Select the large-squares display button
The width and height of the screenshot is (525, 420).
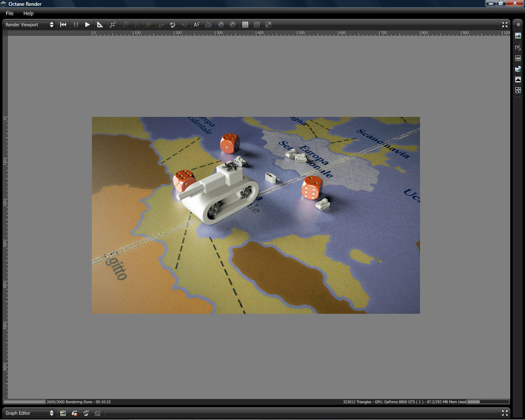268,25
